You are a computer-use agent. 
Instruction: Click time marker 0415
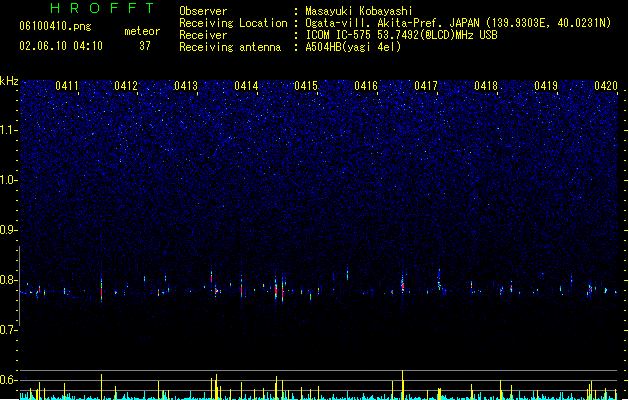(x=306, y=86)
